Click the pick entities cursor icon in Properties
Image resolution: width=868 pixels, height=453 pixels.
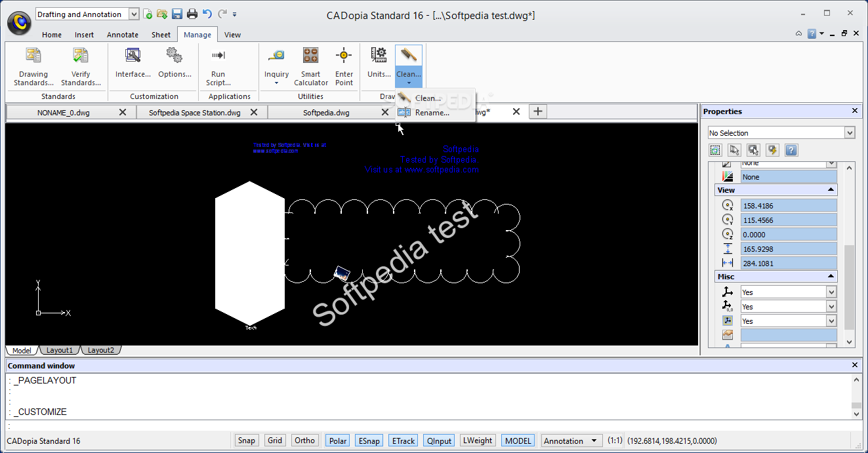[x=734, y=150]
